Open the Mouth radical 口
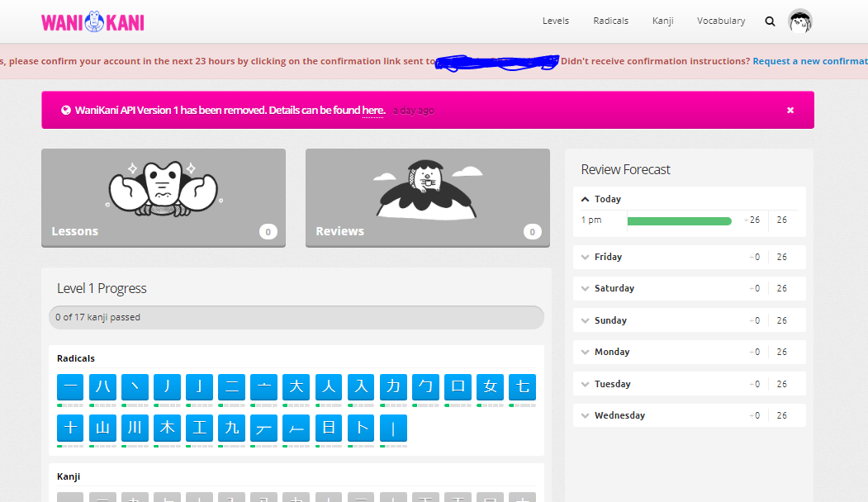Screen dimensions: 868x502 pyautogui.click(x=458, y=387)
